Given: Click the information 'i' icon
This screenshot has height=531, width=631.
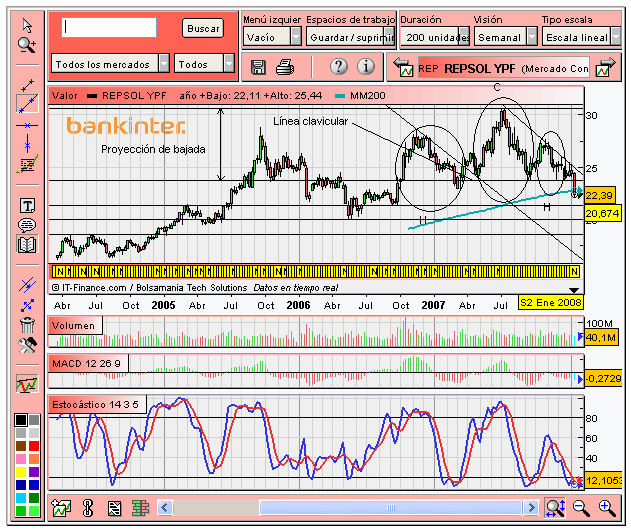Looking at the screenshot, I should coord(366,66).
